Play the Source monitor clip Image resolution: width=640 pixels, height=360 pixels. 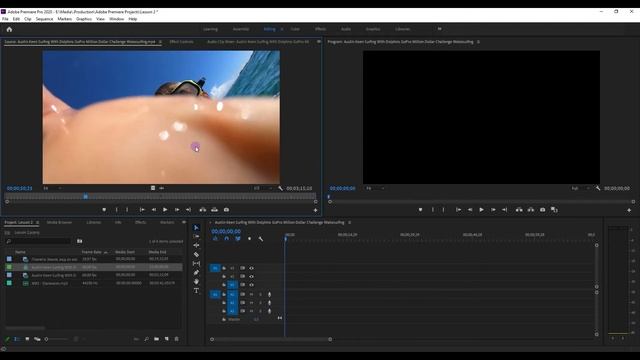165,210
